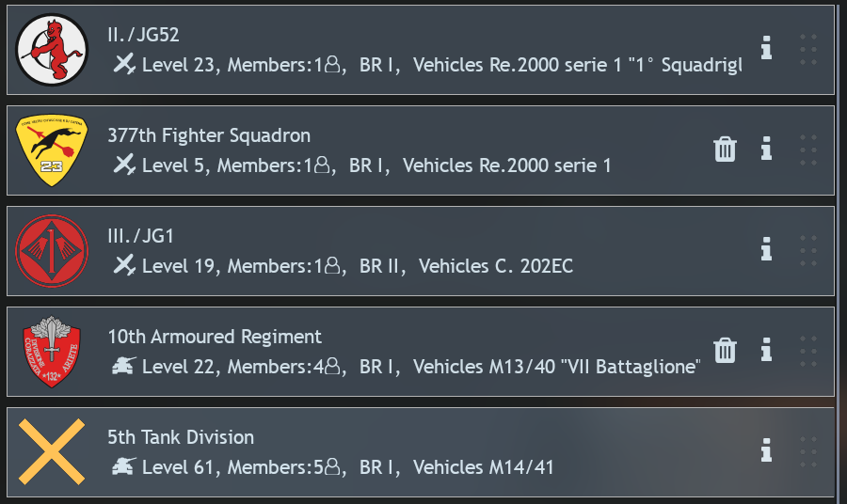Click the vertical scrollbar at right edge
The width and height of the screenshot is (847, 504).
point(839,252)
